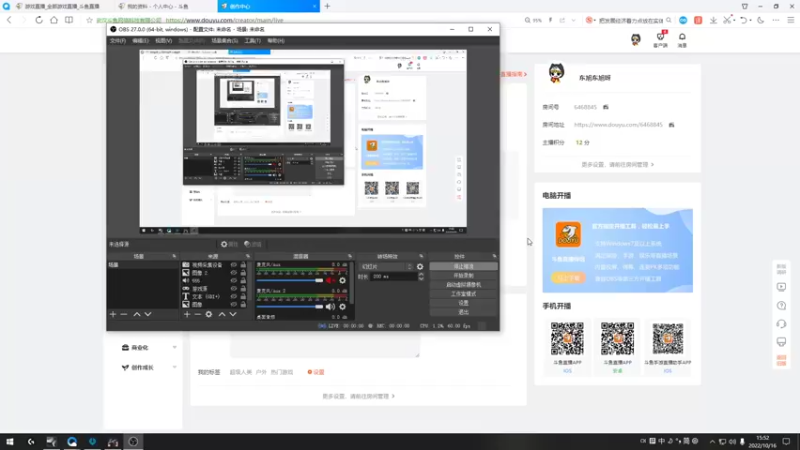Remove selected scene with minus icon
The width and height of the screenshot is (800, 450).
(123, 314)
